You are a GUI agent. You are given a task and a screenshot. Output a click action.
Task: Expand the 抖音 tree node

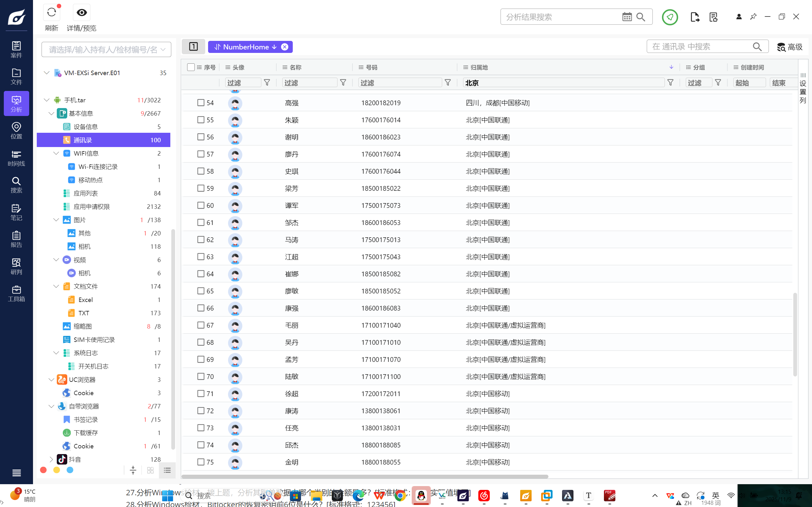51,459
